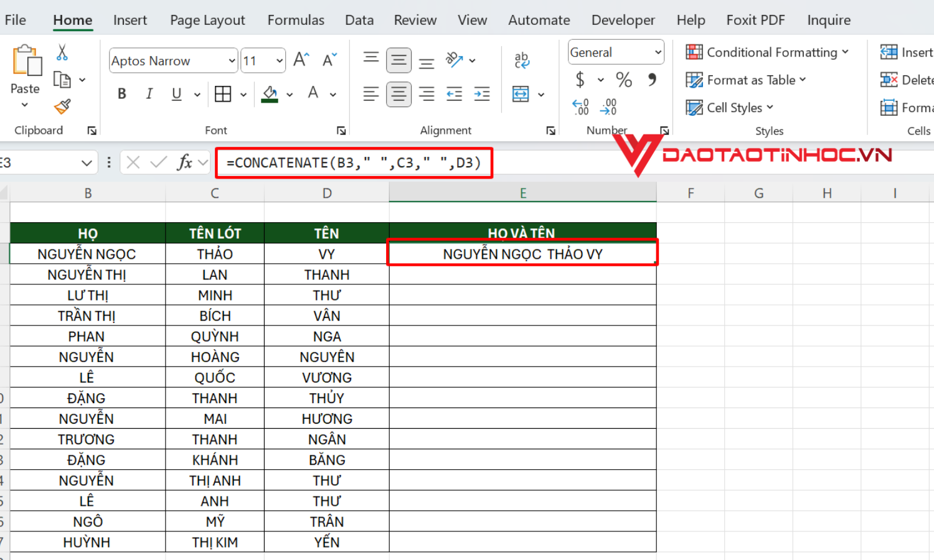
Task: Apply Percent Style from the Number group
Action: coord(624,79)
